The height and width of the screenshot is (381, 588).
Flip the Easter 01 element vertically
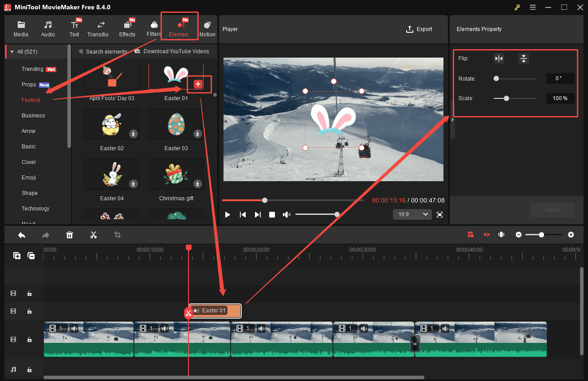click(524, 58)
